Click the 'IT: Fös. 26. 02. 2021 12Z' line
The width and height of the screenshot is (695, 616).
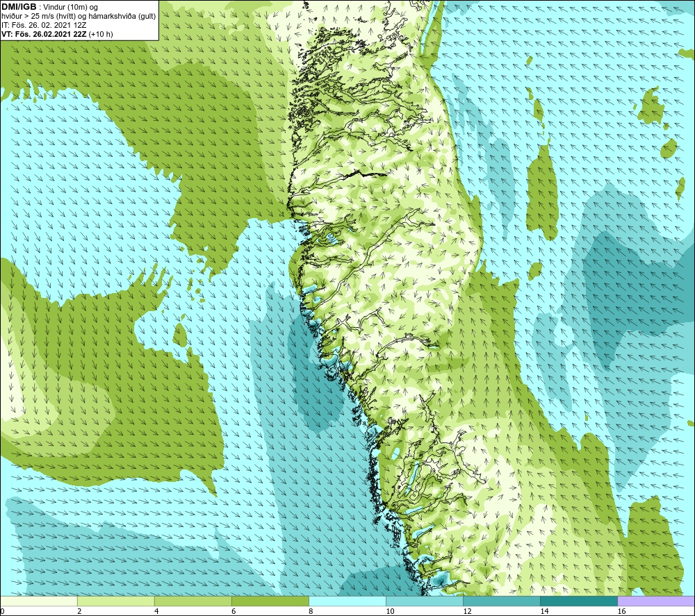pos(43,25)
